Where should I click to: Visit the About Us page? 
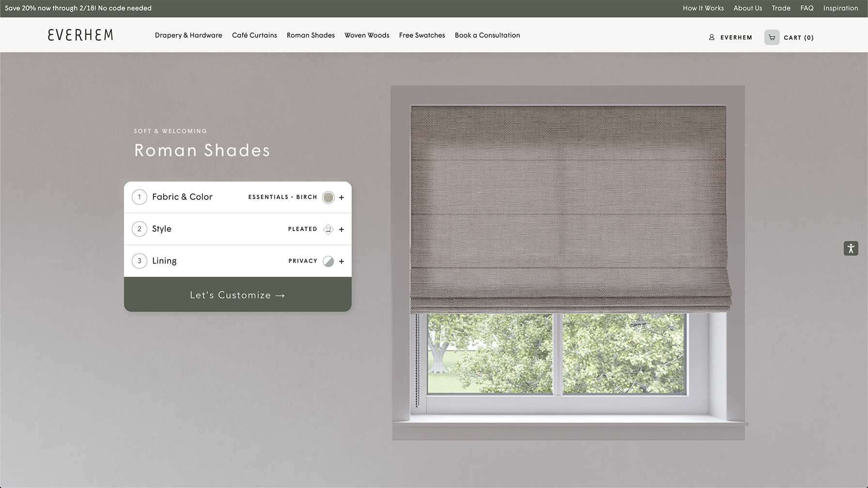coord(747,8)
